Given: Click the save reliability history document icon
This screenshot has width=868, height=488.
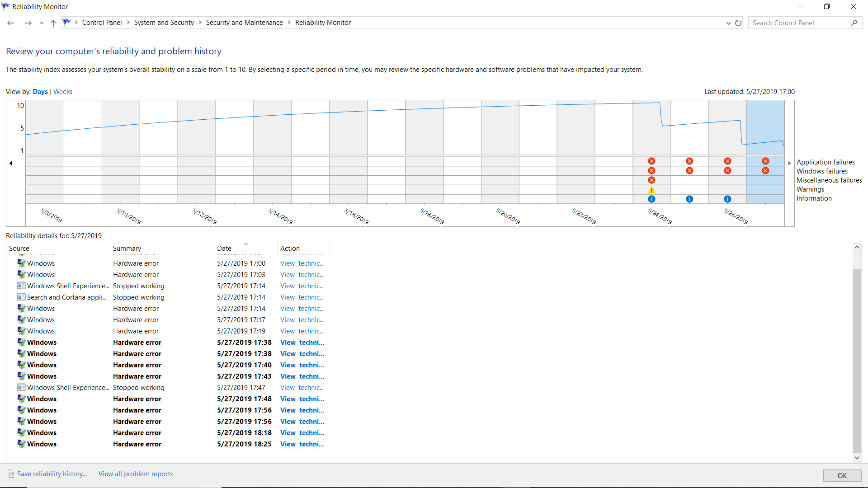Looking at the screenshot, I should tap(10, 474).
